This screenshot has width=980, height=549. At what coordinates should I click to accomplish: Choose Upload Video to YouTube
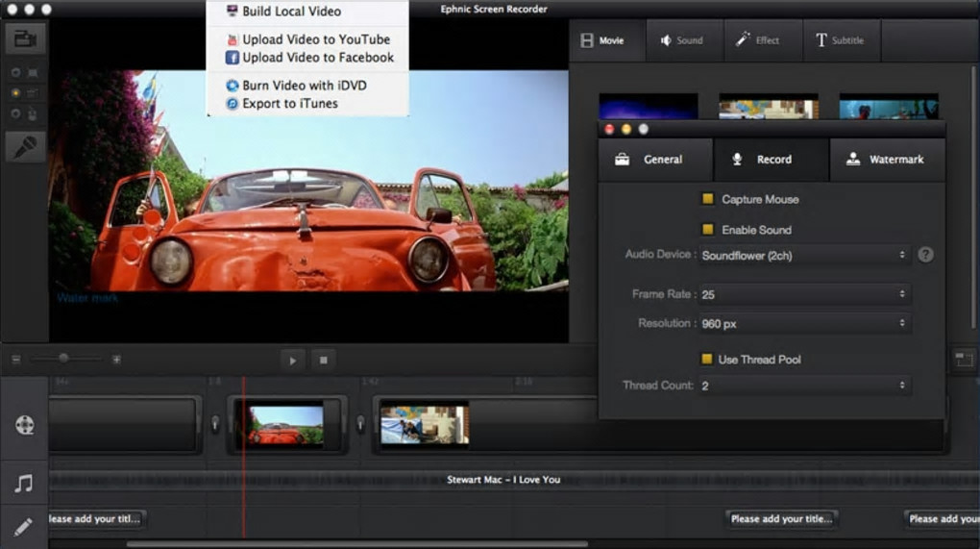point(315,39)
